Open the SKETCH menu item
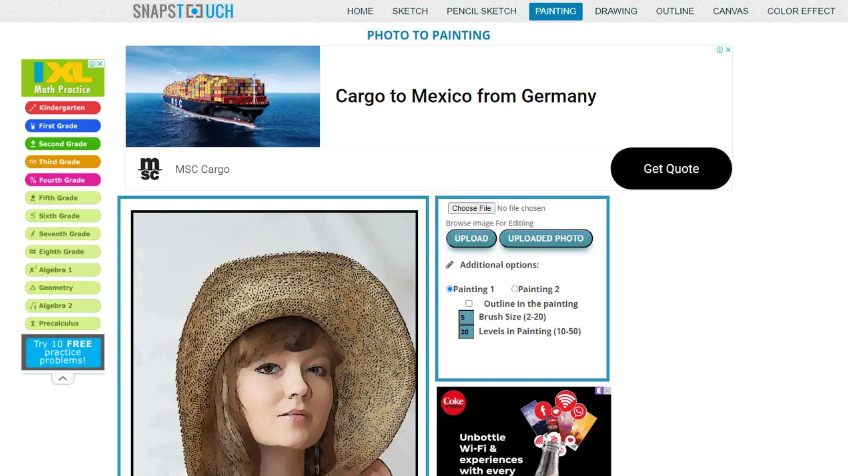The image size is (848, 476). click(x=410, y=11)
